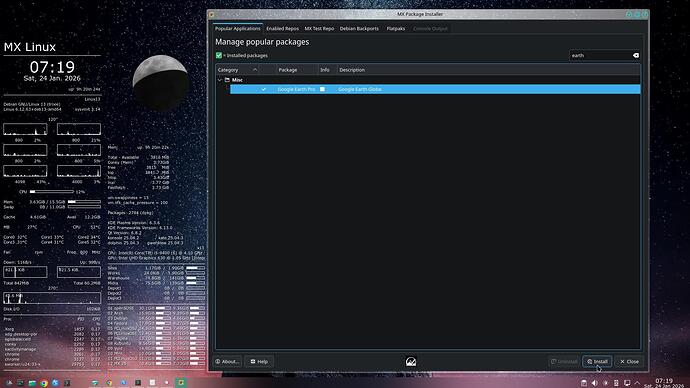
Task: Open the volume control in the system tray
Action: tap(595, 383)
